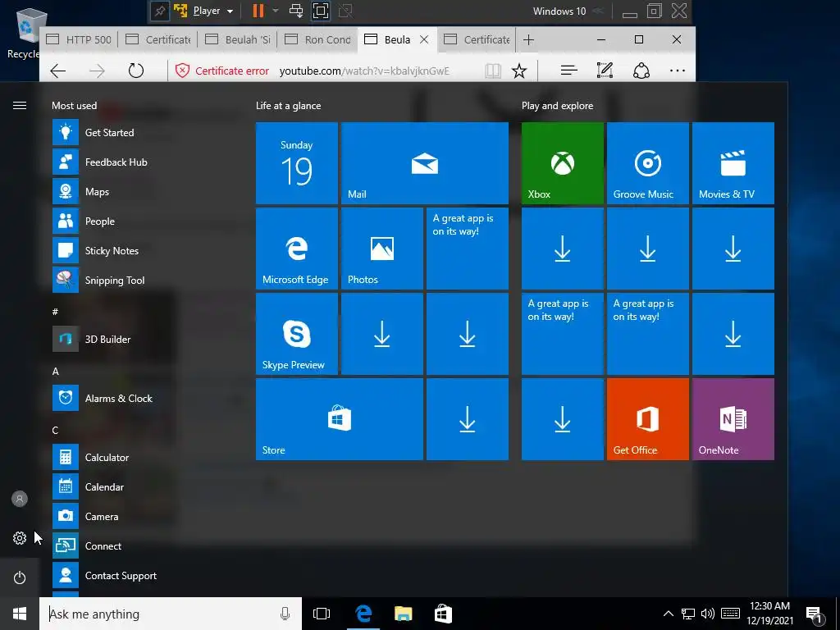The image size is (840, 630).
Task: Launch Sticky Notes
Action: tap(110, 250)
